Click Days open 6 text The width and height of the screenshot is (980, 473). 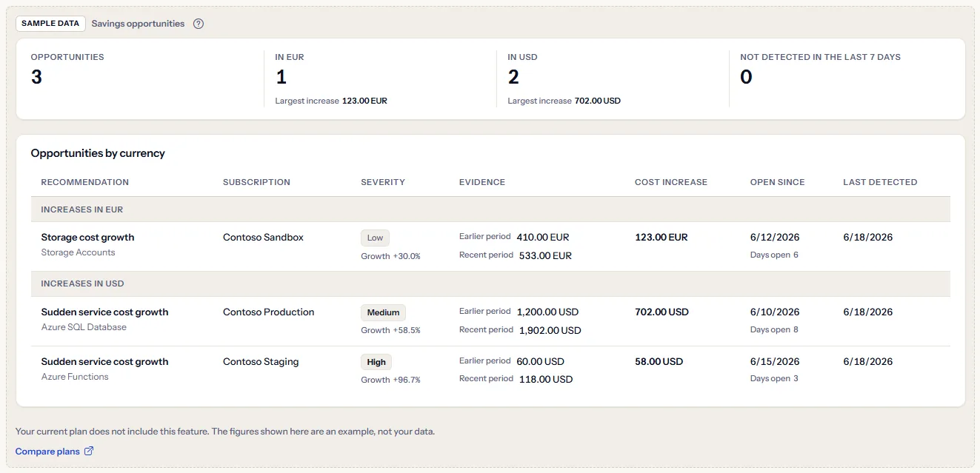tap(774, 255)
